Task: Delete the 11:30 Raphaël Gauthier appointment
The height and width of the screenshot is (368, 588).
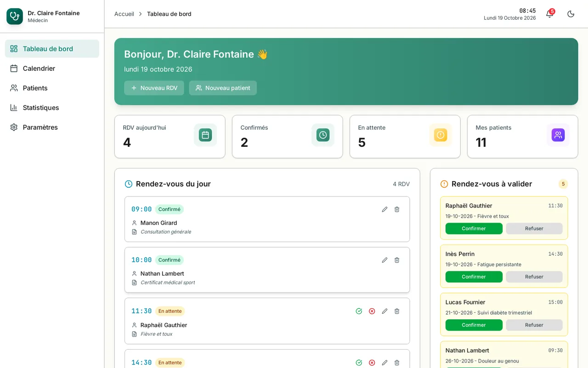Action: (397, 311)
